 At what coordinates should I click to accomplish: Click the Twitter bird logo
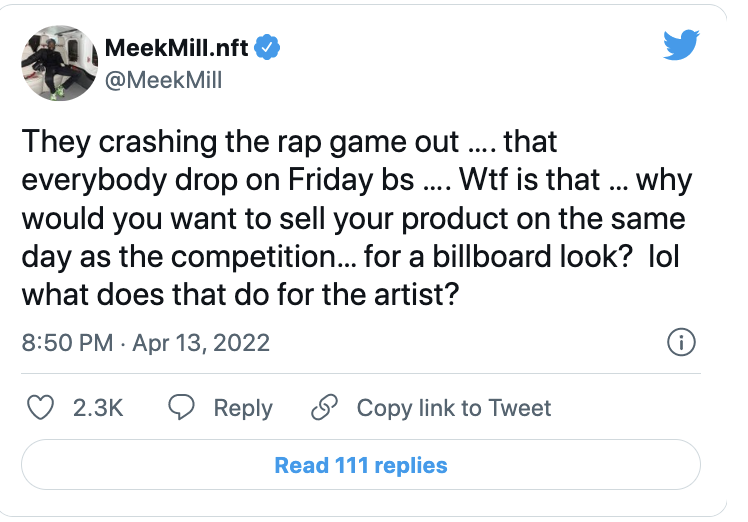pos(682,45)
